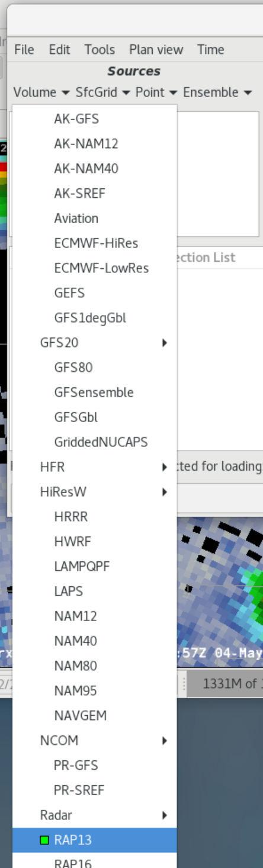This screenshot has width=263, height=868.
Task: Expand the NCOM submenu arrow
Action: (165, 741)
